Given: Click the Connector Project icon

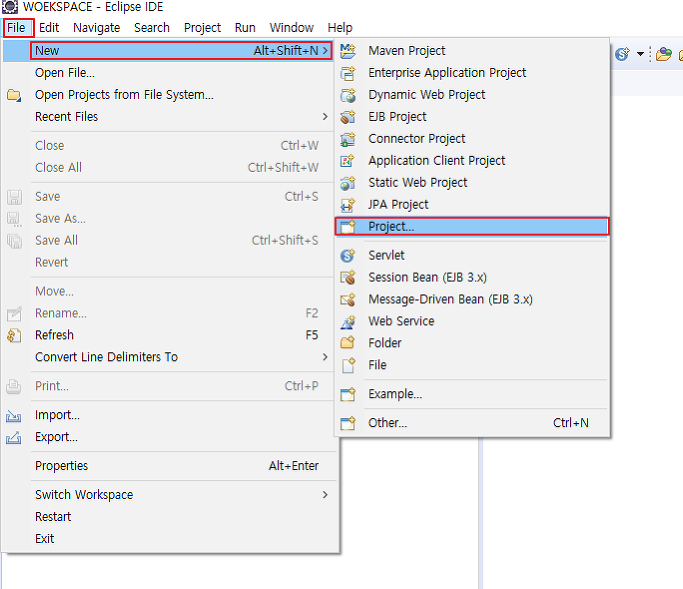Looking at the screenshot, I should point(348,139).
